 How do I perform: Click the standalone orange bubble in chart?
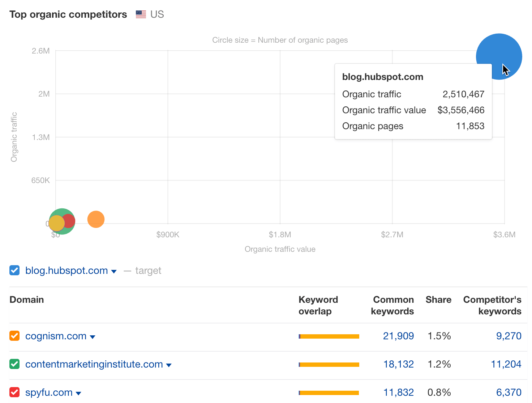(x=96, y=219)
